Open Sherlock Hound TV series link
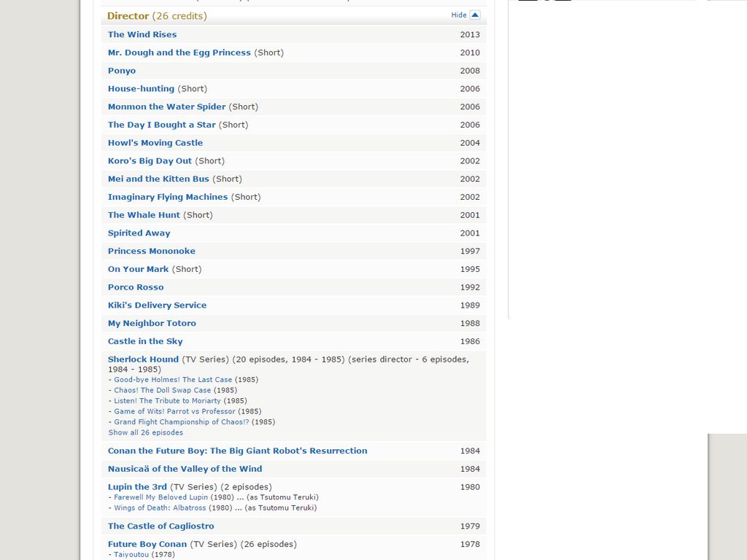This screenshot has width=747, height=560. tap(143, 359)
